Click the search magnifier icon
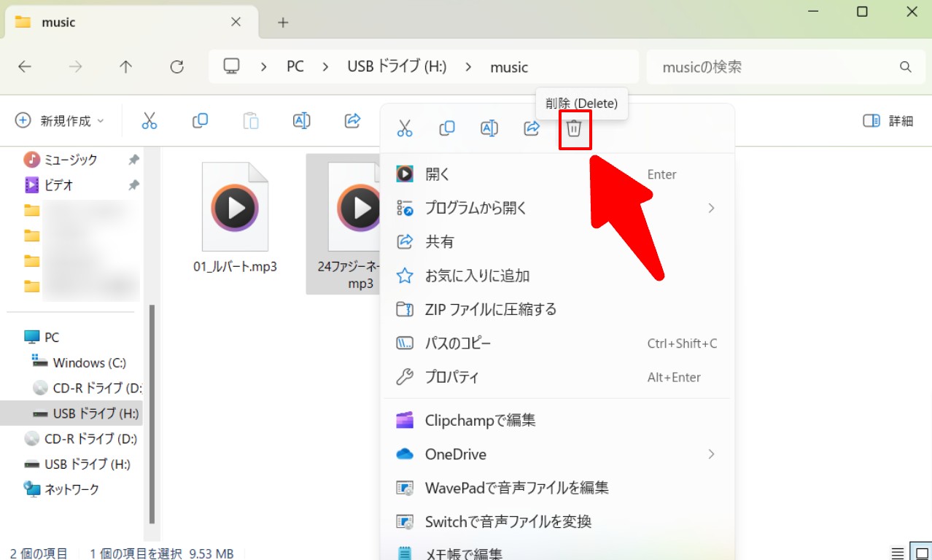932x560 pixels. pos(906,67)
